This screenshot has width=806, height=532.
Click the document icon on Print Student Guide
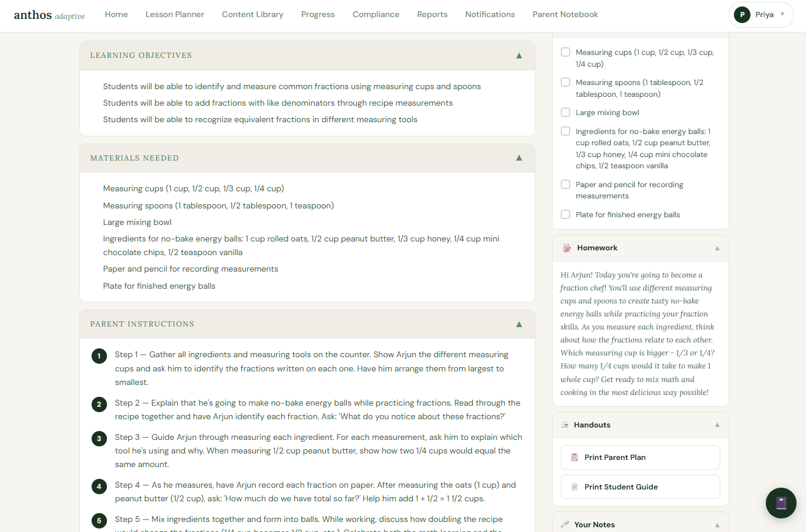click(x=573, y=487)
